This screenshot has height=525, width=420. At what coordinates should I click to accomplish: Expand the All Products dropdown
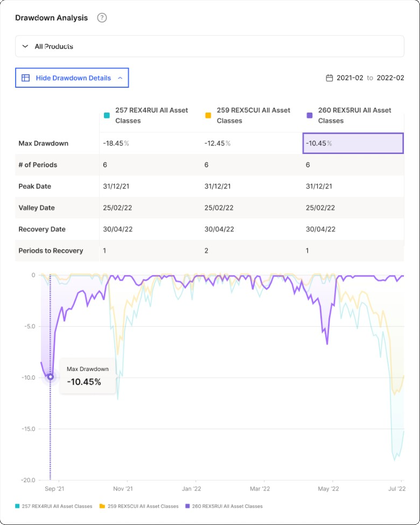[210, 46]
